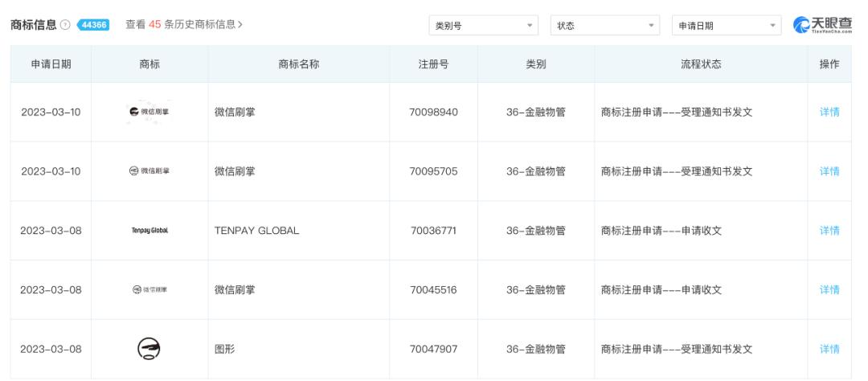
Task: Click the 申请日期 column header
Action: (x=51, y=65)
